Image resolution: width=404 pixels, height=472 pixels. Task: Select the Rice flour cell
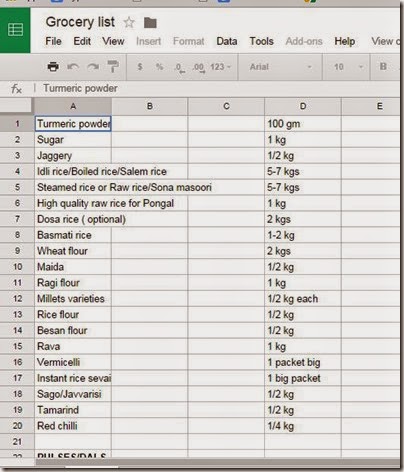pyautogui.click(x=73, y=315)
